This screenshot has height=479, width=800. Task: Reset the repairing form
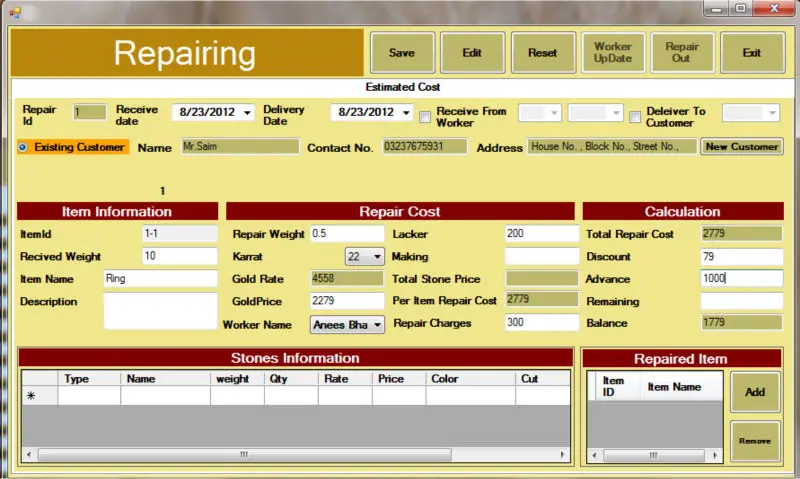(x=542, y=53)
